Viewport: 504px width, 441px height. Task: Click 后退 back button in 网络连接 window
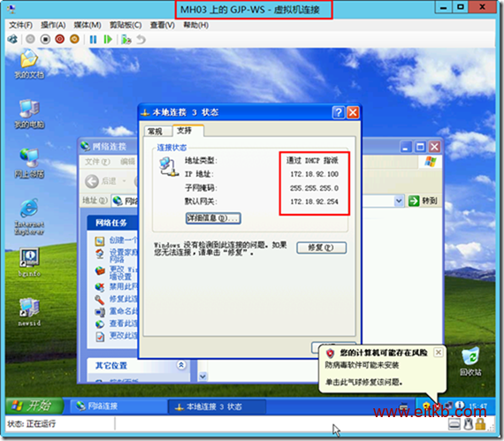pos(101,181)
